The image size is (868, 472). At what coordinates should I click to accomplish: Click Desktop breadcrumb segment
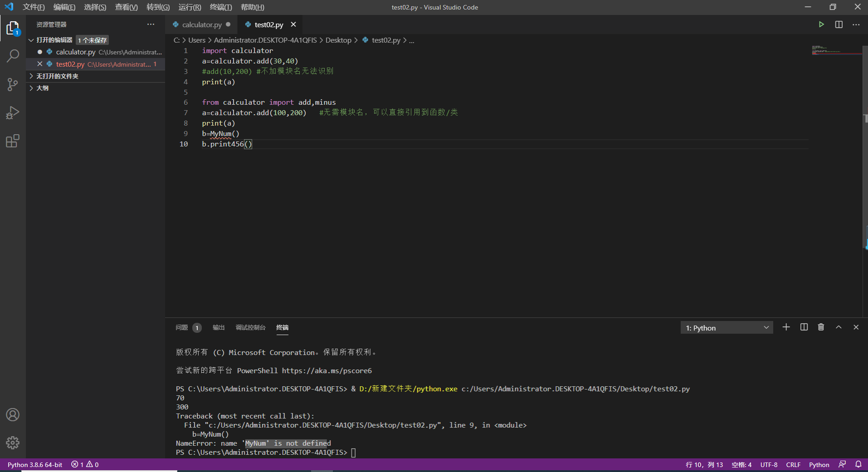coord(338,40)
